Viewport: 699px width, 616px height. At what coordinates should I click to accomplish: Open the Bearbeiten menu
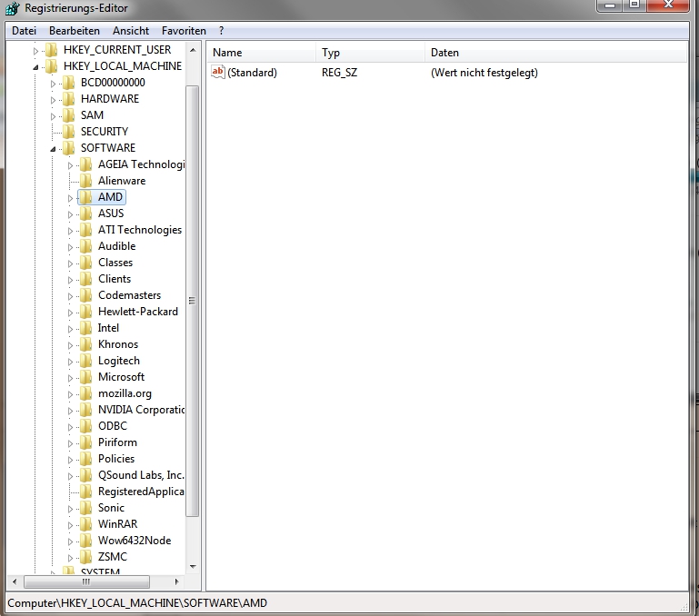[75, 31]
